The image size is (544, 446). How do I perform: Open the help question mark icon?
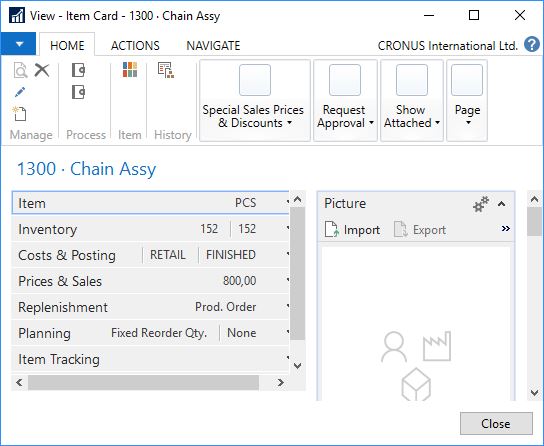(532, 45)
